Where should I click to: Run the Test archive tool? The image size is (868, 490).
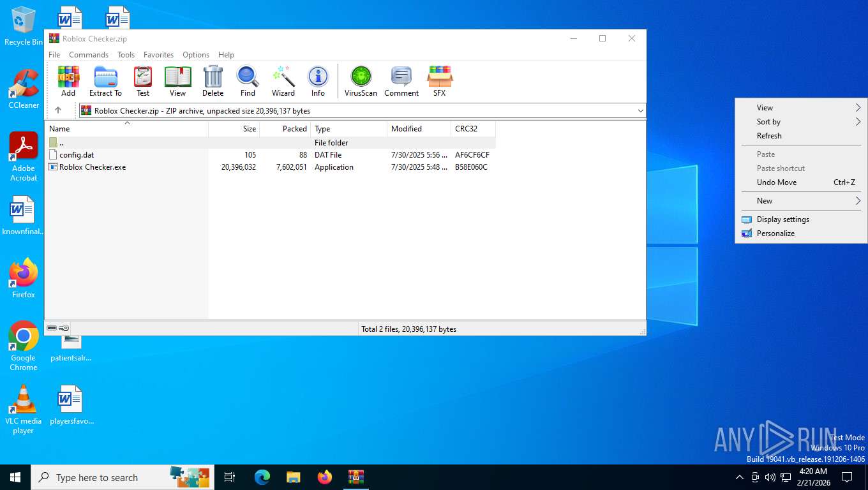[143, 81]
